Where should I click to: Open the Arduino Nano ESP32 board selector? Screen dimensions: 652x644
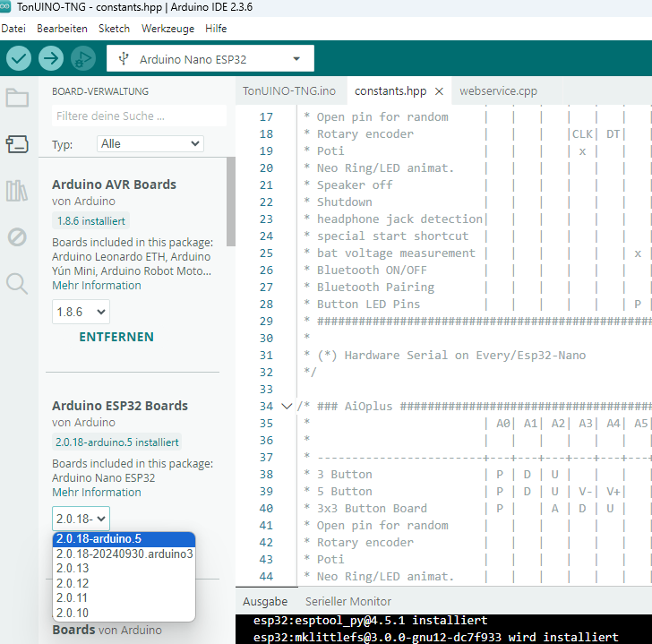[x=210, y=59]
